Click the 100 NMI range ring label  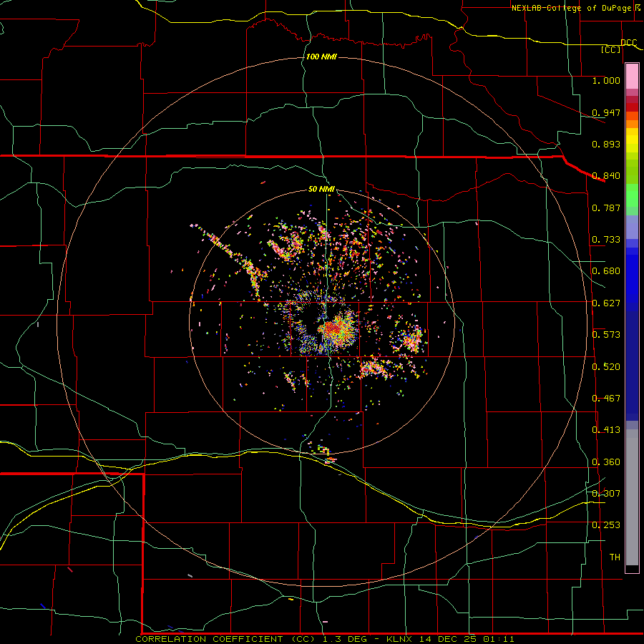point(321,57)
